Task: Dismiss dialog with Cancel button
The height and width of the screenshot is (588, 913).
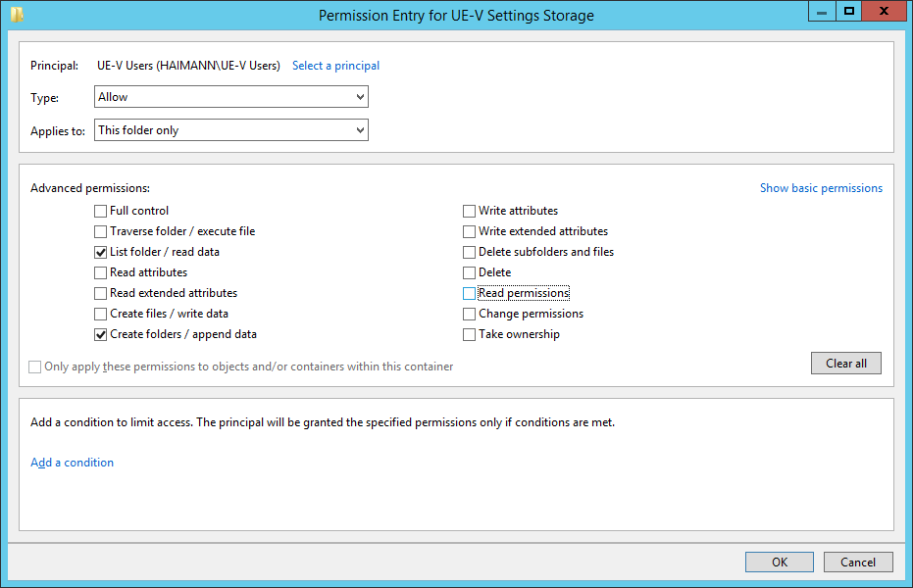Action: [858, 562]
